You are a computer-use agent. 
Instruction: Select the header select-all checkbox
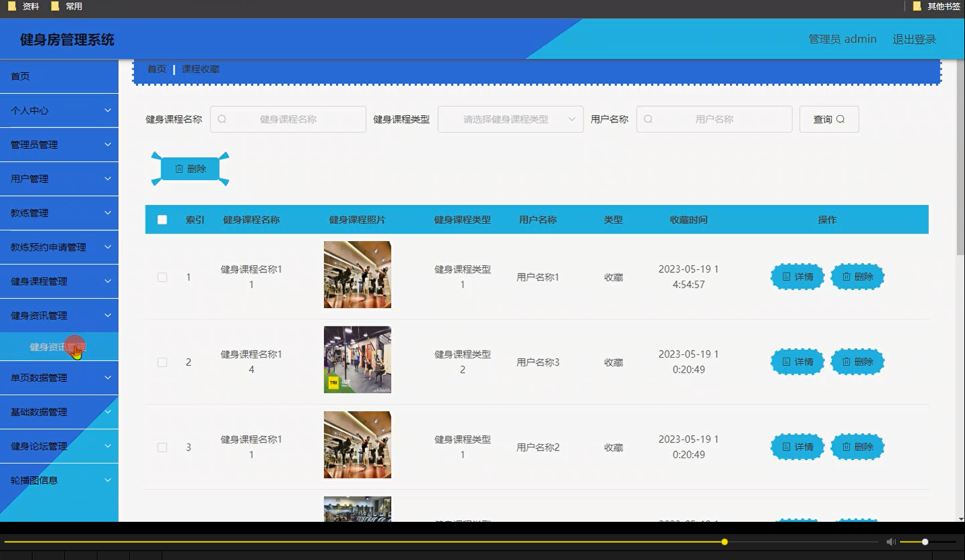pos(162,220)
